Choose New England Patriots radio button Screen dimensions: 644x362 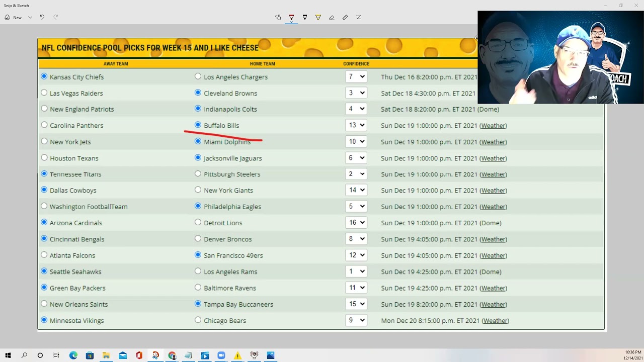44,109
